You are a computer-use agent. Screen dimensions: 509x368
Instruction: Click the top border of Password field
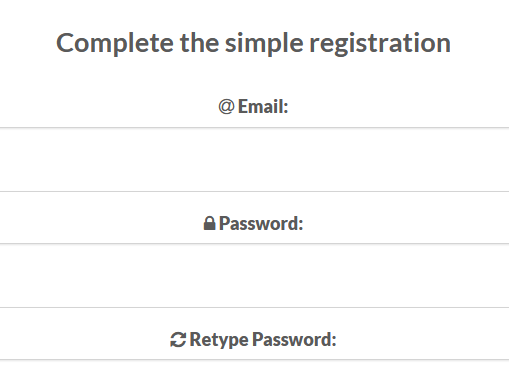click(254, 244)
